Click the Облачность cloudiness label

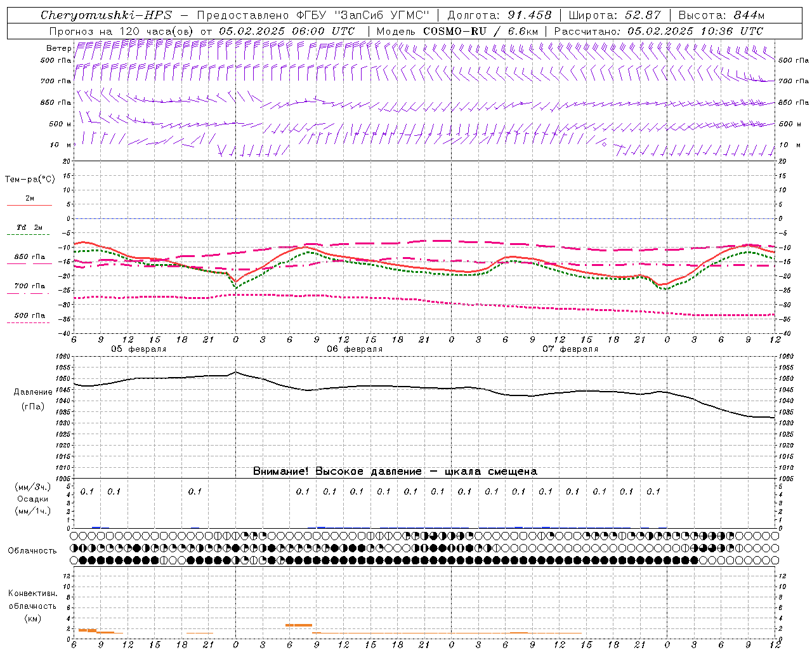pyautogui.click(x=32, y=551)
